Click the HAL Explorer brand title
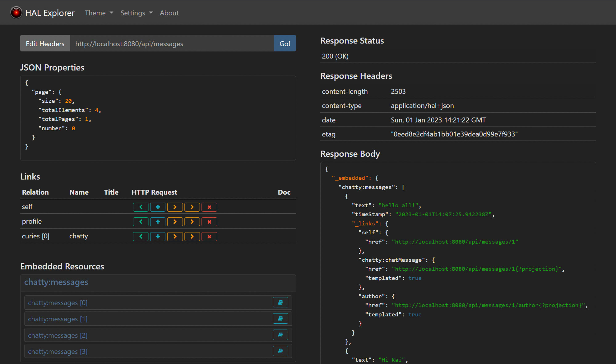The image size is (616, 364). click(x=50, y=13)
